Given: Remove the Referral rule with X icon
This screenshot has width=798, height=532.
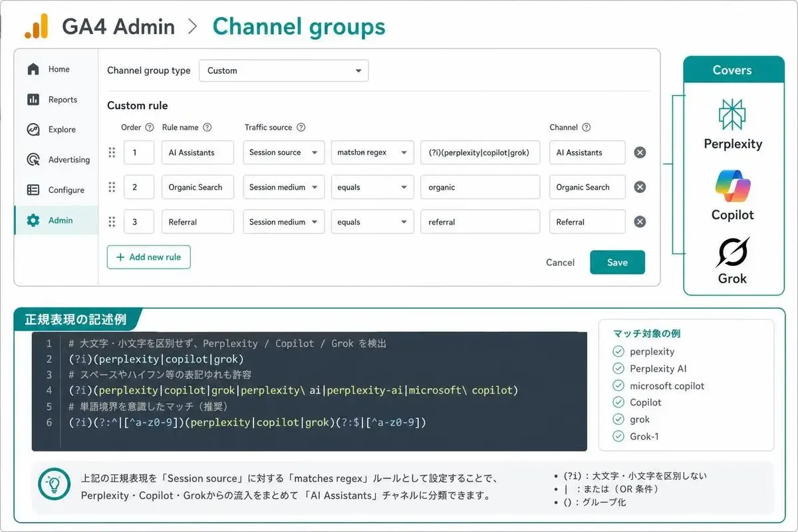Looking at the screenshot, I should click(640, 221).
